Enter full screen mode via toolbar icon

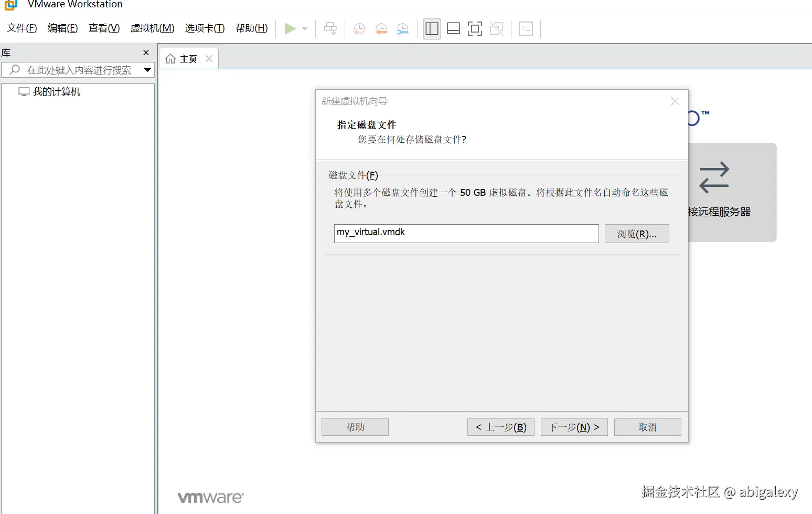point(475,29)
